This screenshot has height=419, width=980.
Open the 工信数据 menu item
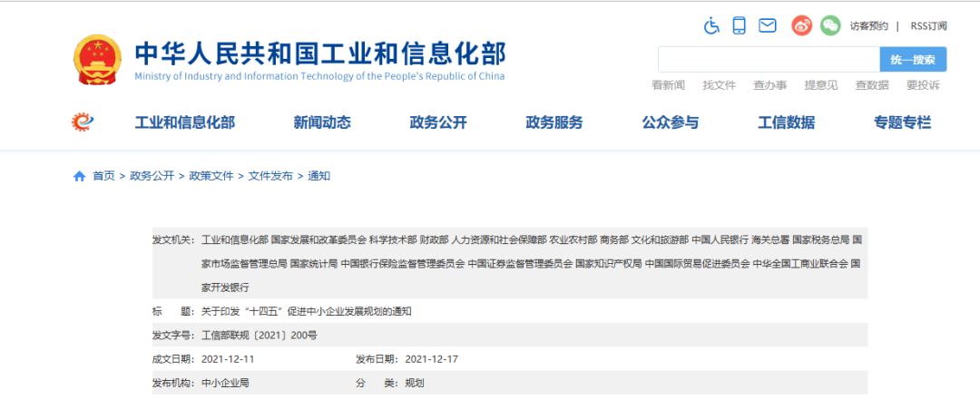[x=786, y=123]
